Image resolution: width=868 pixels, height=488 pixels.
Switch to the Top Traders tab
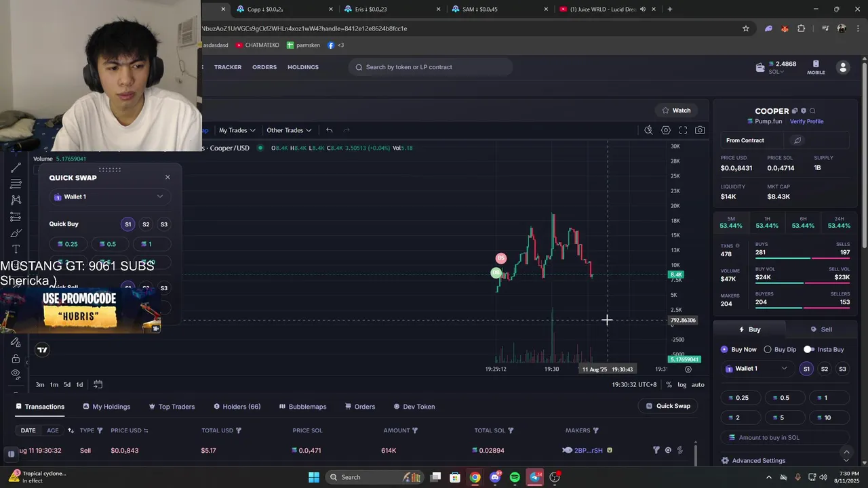point(172,407)
